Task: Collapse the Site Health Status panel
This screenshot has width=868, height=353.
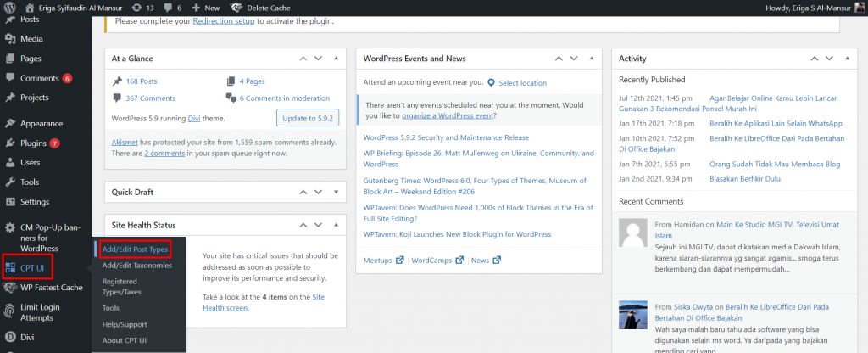Action: (x=336, y=225)
